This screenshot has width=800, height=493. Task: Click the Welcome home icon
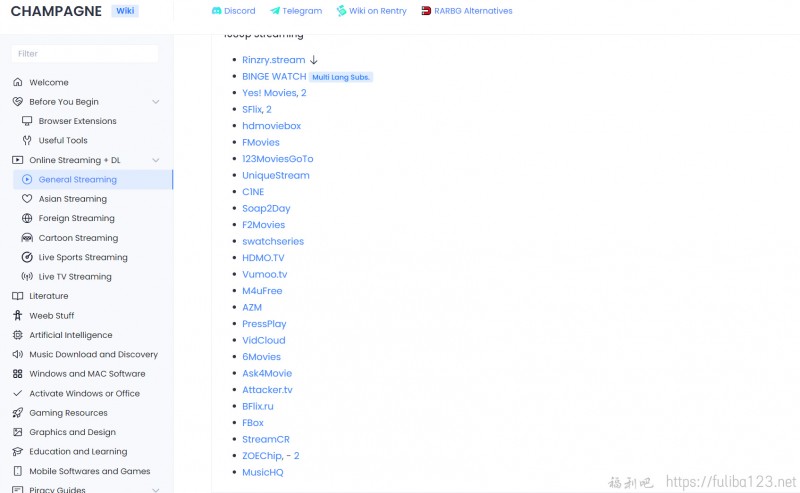coord(17,82)
